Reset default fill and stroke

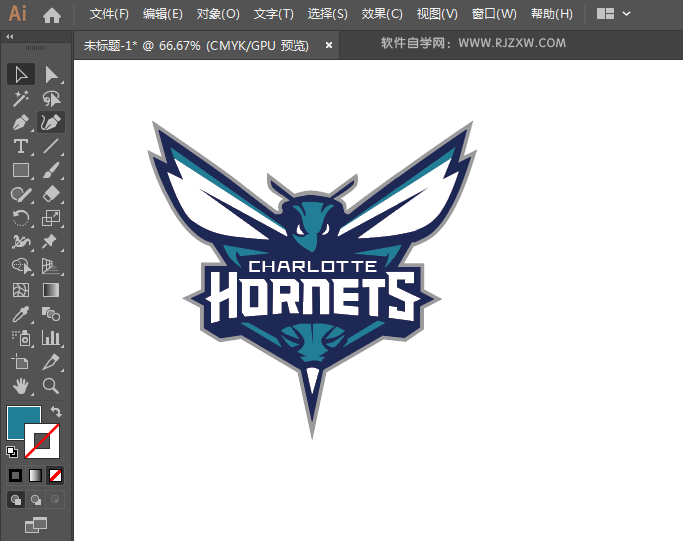(x=12, y=452)
